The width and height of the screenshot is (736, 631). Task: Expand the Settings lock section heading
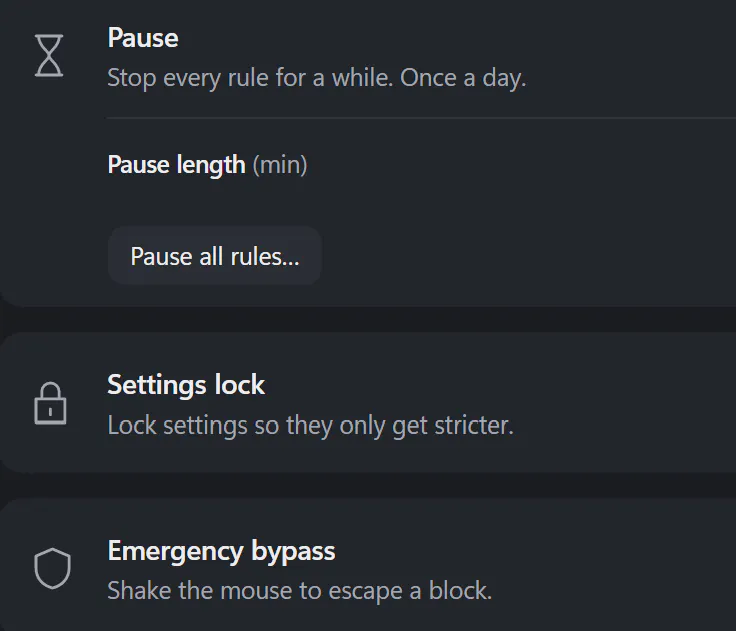click(186, 385)
